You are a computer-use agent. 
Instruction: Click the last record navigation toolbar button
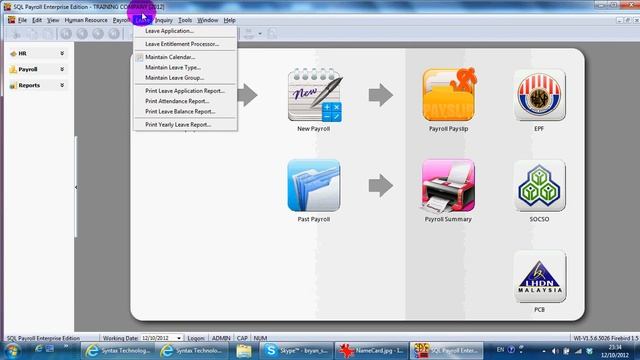pyautogui.click(x=114, y=33)
